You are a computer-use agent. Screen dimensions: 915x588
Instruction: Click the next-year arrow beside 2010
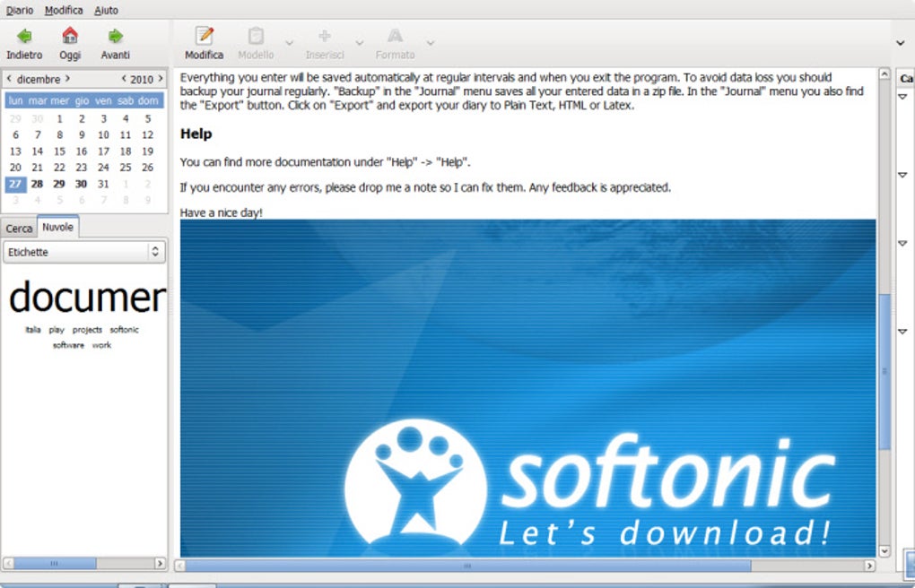(x=161, y=79)
